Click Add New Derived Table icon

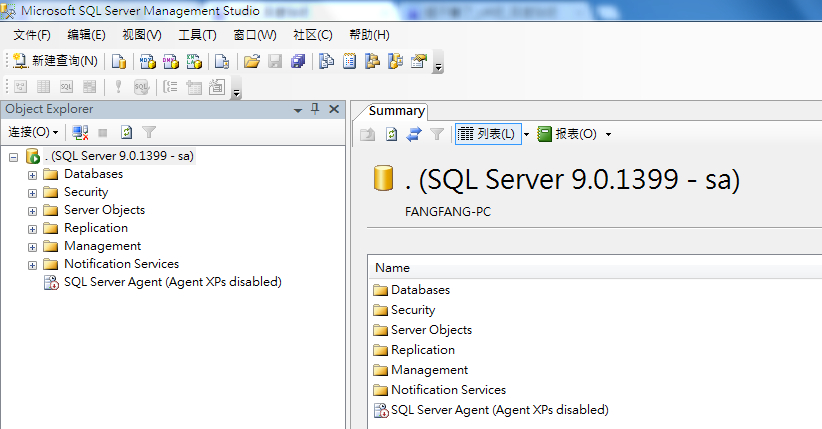pos(217,87)
